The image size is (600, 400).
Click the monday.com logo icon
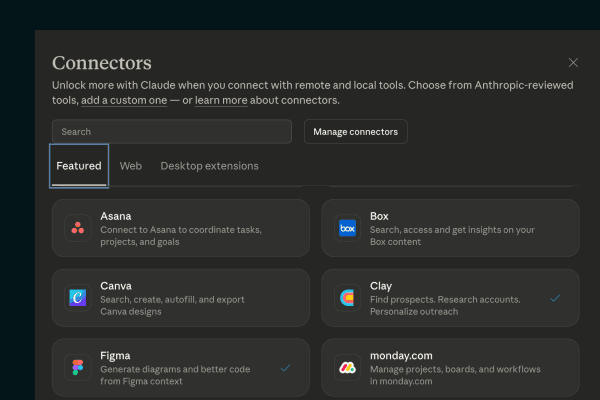(347, 367)
